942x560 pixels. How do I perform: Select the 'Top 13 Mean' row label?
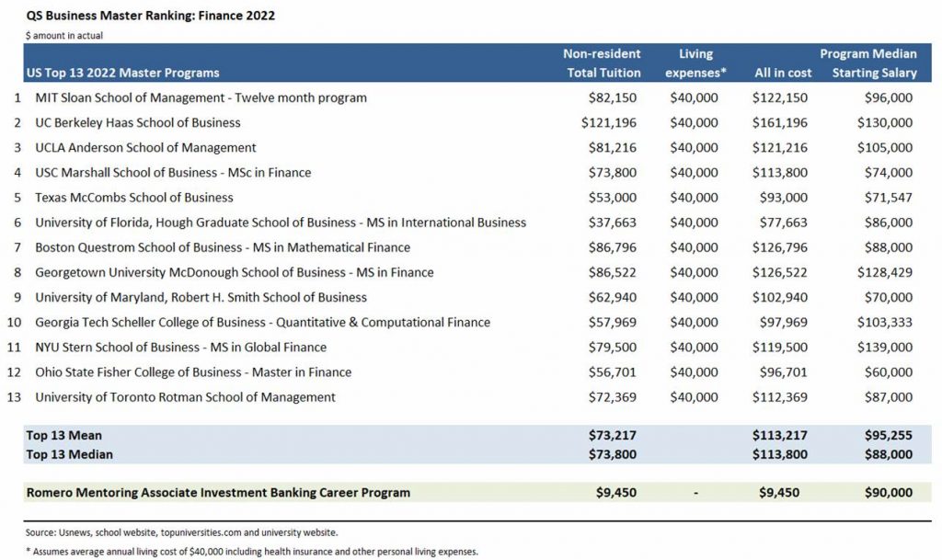pyautogui.click(x=63, y=435)
